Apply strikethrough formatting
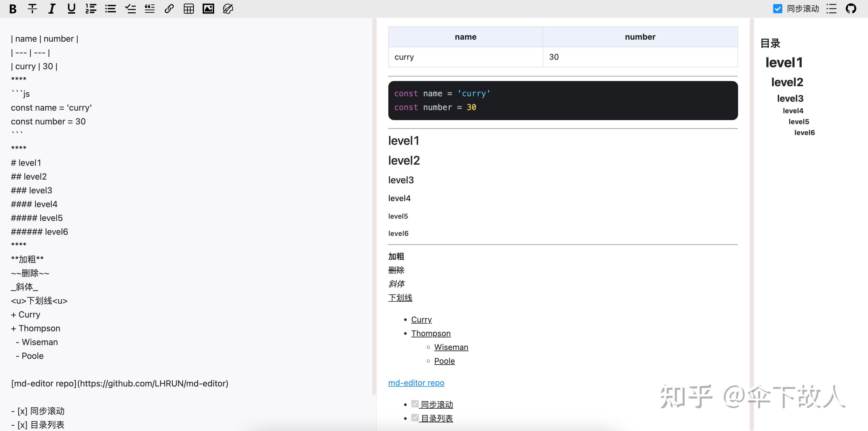The height and width of the screenshot is (431, 868). 32,9
